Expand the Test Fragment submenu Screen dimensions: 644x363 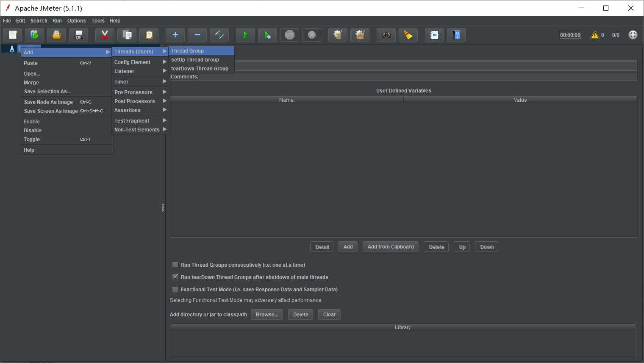tap(140, 120)
